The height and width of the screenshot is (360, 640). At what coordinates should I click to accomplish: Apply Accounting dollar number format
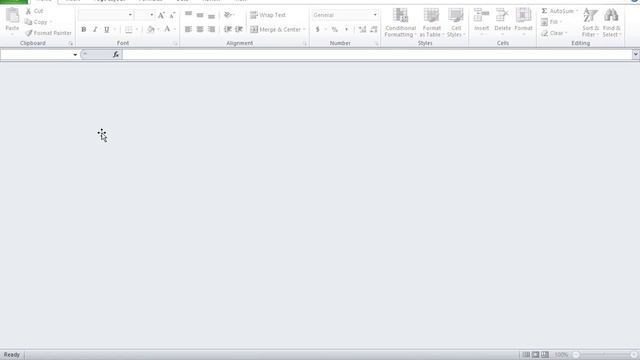click(318, 29)
